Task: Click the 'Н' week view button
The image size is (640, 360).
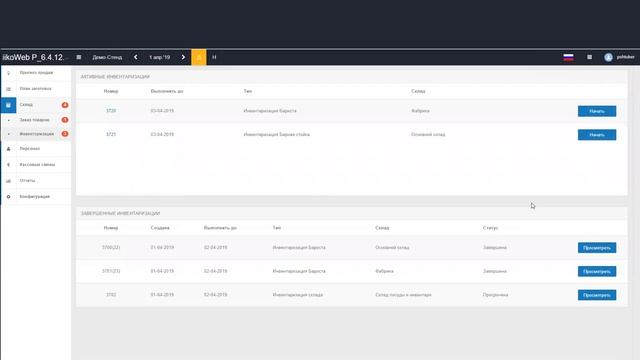Action: click(x=214, y=57)
